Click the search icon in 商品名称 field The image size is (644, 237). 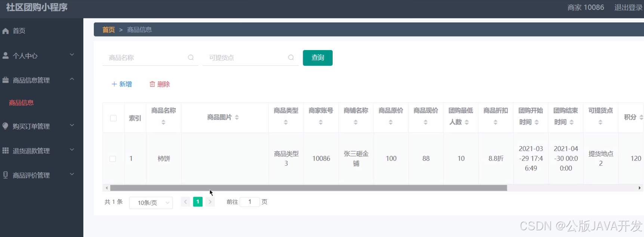pyautogui.click(x=191, y=58)
